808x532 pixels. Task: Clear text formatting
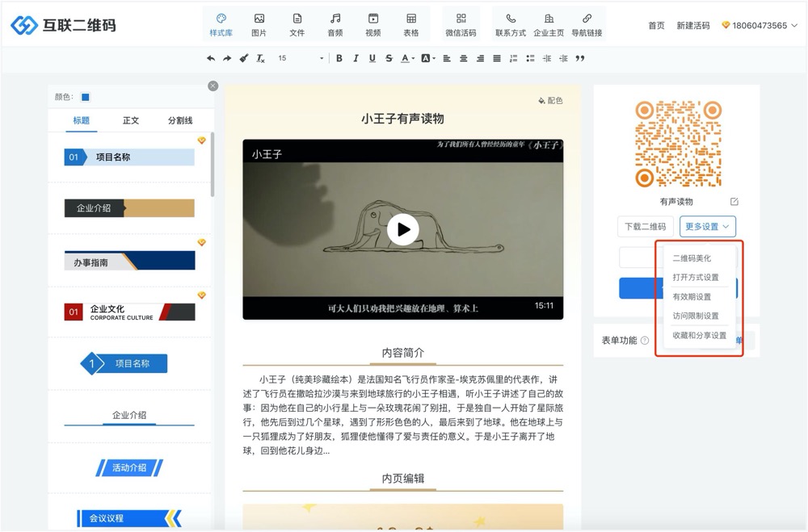pyautogui.click(x=260, y=58)
